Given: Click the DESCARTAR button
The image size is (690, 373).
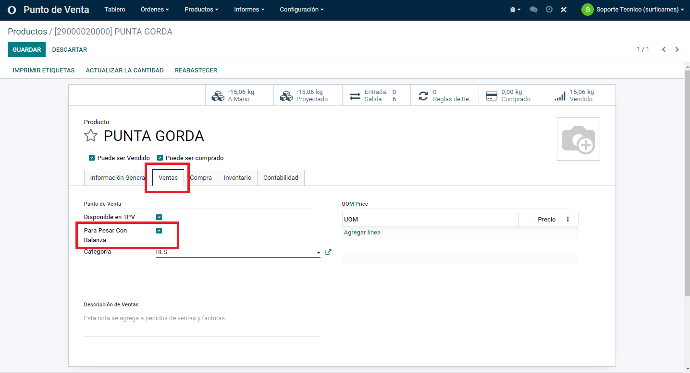Looking at the screenshot, I should click(70, 50).
